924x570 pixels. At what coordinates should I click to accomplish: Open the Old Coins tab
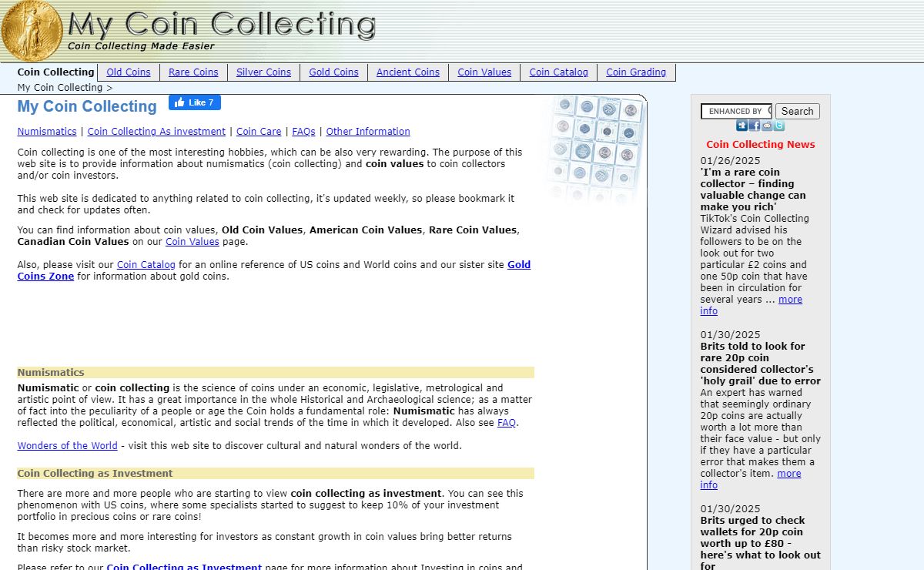coord(129,72)
